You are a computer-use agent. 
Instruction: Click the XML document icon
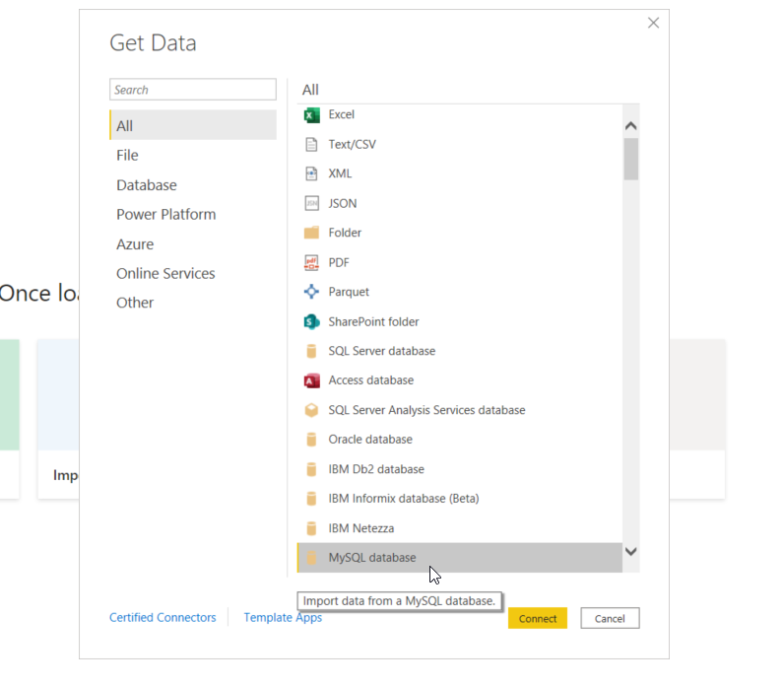click(x=311, y=173)
